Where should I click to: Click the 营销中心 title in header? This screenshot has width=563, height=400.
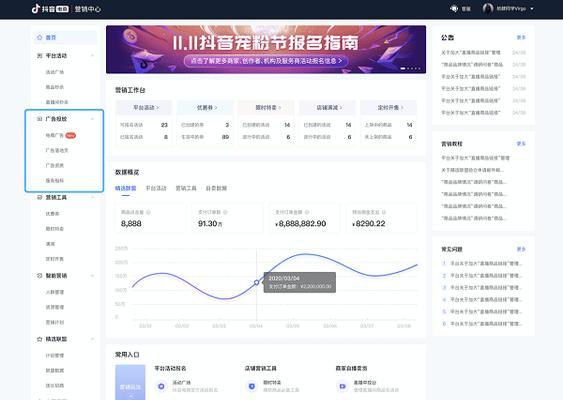88,9
